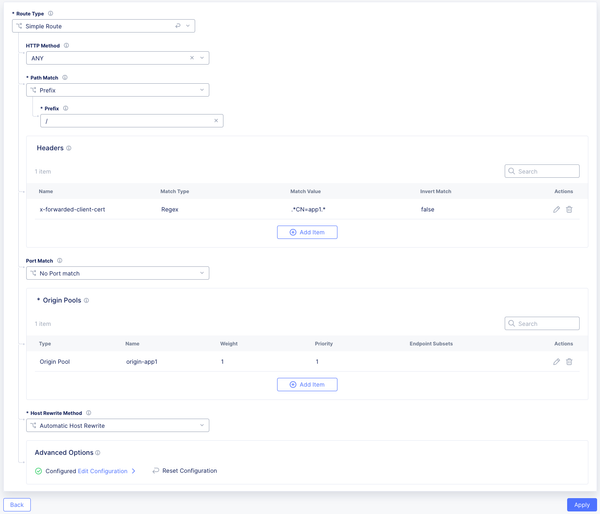Click the info icon beside Advanced Options
Image resolution: width=600 pixels, height=514 pixels.
click(97, 453)
